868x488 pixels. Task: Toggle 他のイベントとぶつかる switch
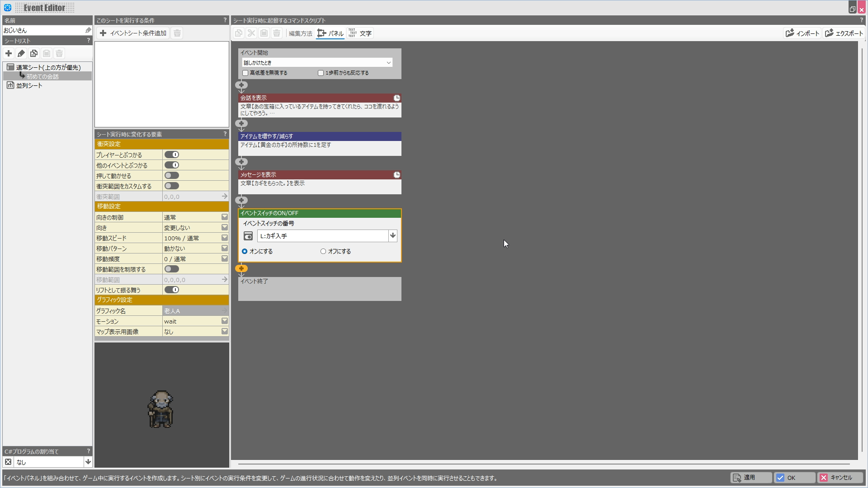(172, 165)
